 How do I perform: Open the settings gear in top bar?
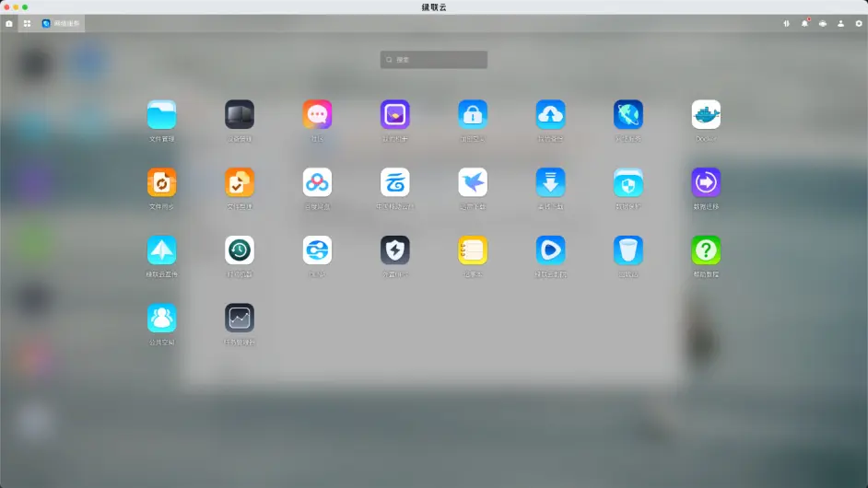(859, 23)
